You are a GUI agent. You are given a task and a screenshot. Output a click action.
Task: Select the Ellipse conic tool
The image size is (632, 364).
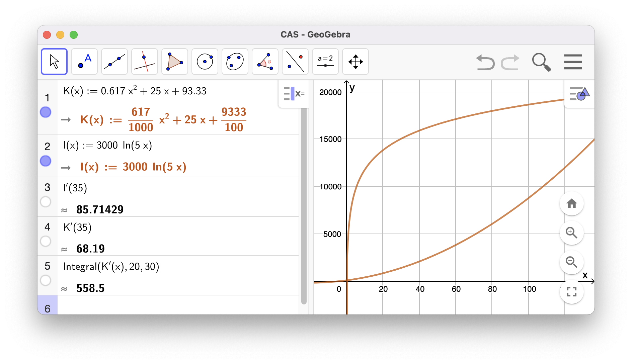coord(235,62)
